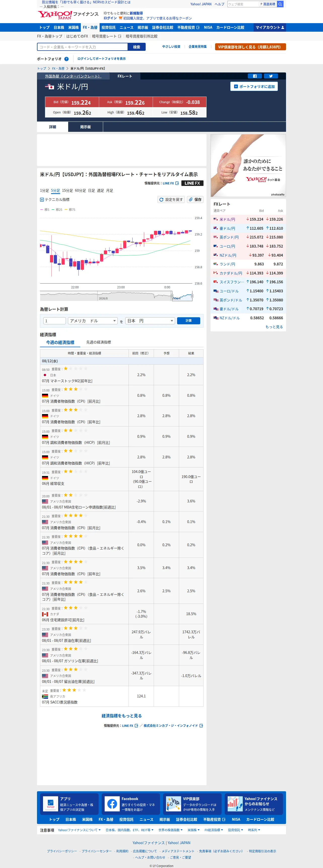Focus the exchange amount input field
Screen dimensions: 323x868
[x=55, y=321]
